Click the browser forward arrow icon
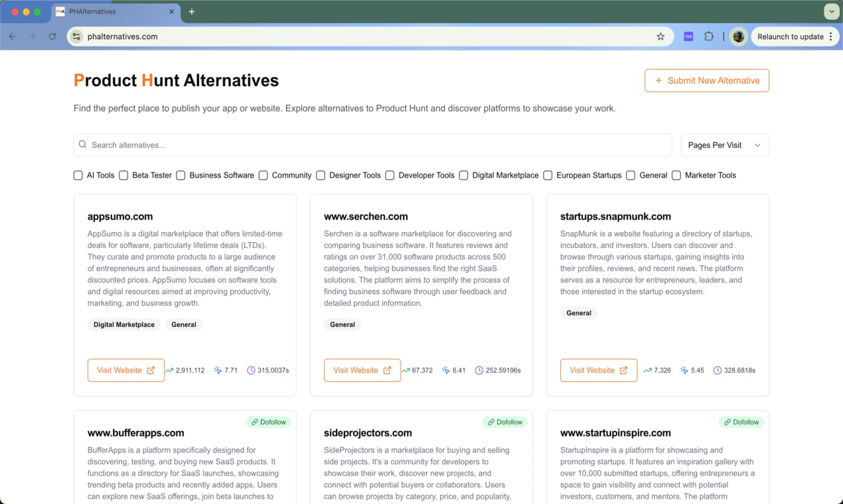 [32, 36]
